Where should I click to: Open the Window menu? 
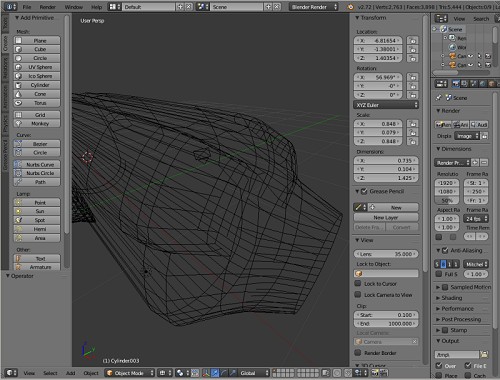pos(74,7)
